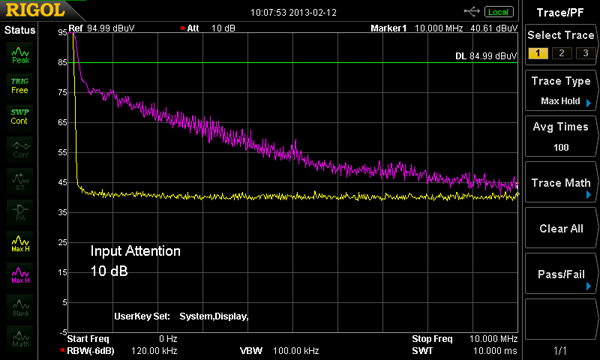The image size is (600, 360).
Task: Click the Input Attention 10 dB annotation
Action: (135, 261)
